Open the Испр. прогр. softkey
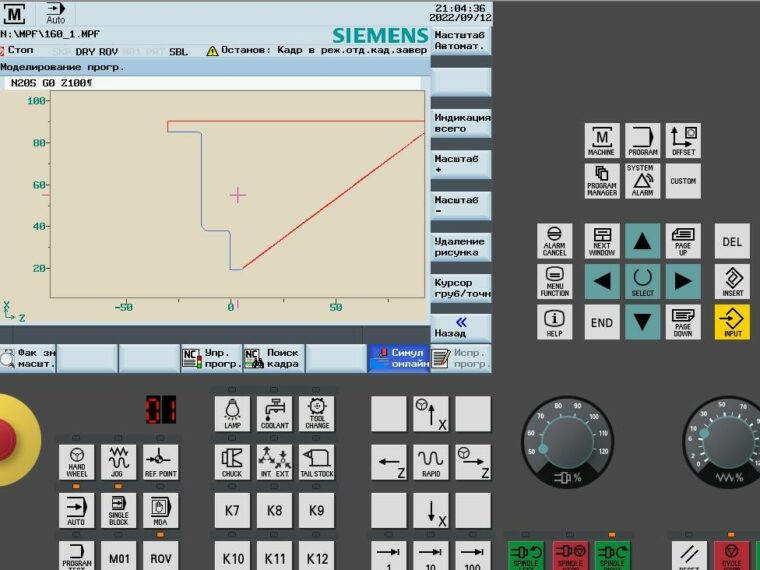760x570 pixels. click(x=460, y=359)
